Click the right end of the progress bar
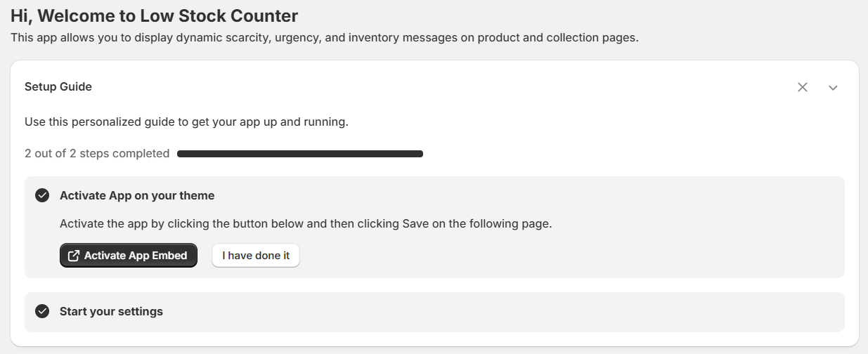 pyautogui.click(x=419, y=154)
